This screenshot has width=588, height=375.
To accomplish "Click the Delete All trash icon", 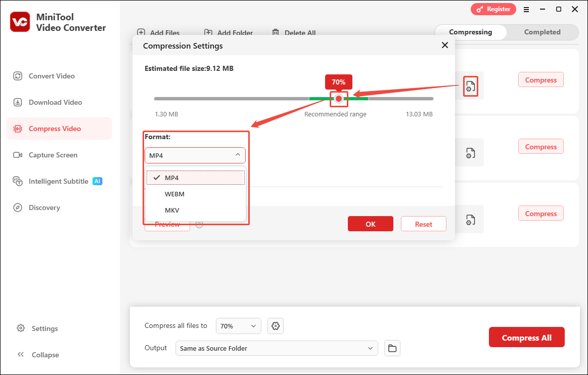I will [276, 31].
